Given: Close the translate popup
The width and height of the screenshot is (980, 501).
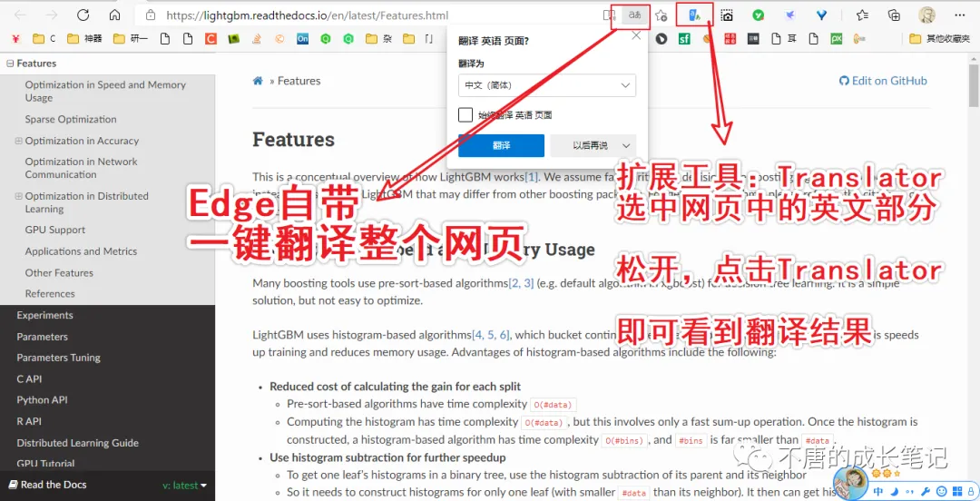Looking at the screenshot, I should [x=636, y=35].
